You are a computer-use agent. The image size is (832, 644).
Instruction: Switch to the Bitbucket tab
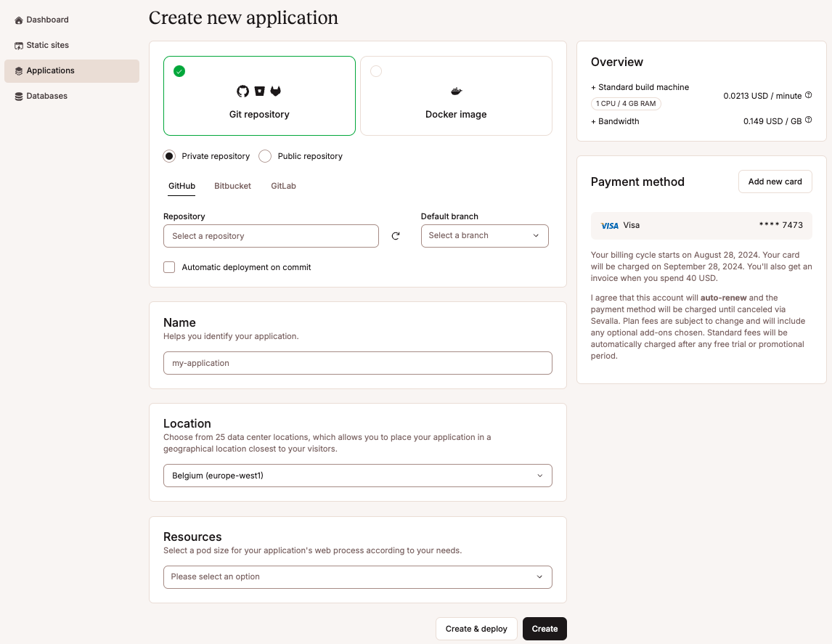pyautogui.click(x=232, y=186)
